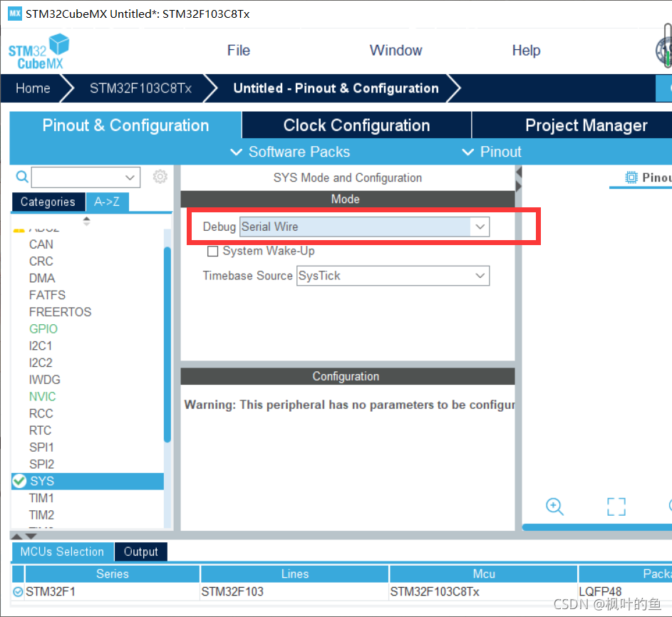Click the Lines column header
The height and width of the screenshot is (617, 672).
point(295,574)
